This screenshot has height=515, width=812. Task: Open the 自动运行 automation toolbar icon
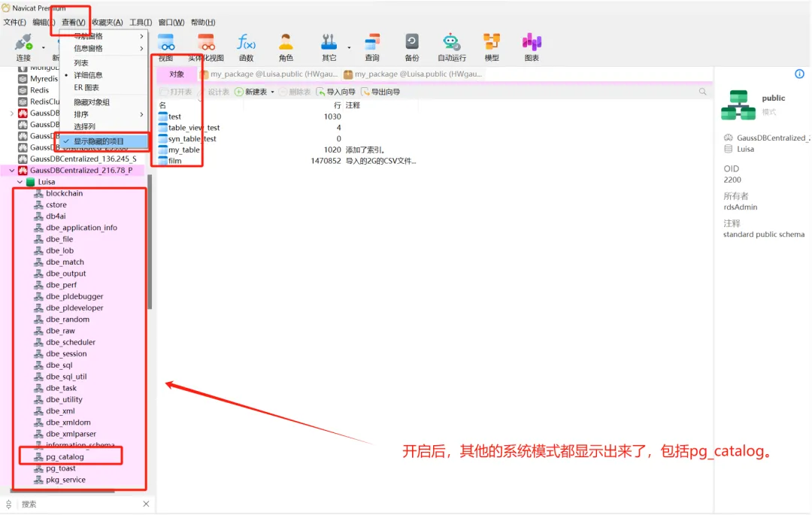click(451, 42)
